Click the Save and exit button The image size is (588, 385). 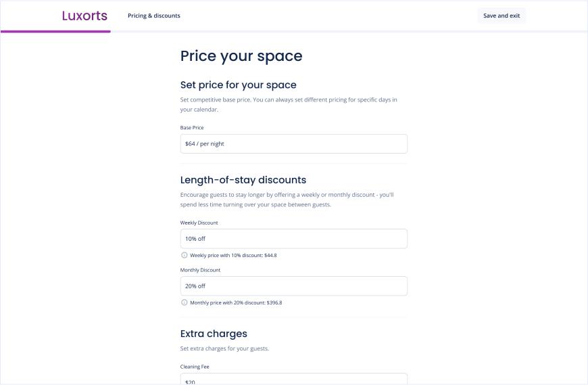(x=501, y=16)
